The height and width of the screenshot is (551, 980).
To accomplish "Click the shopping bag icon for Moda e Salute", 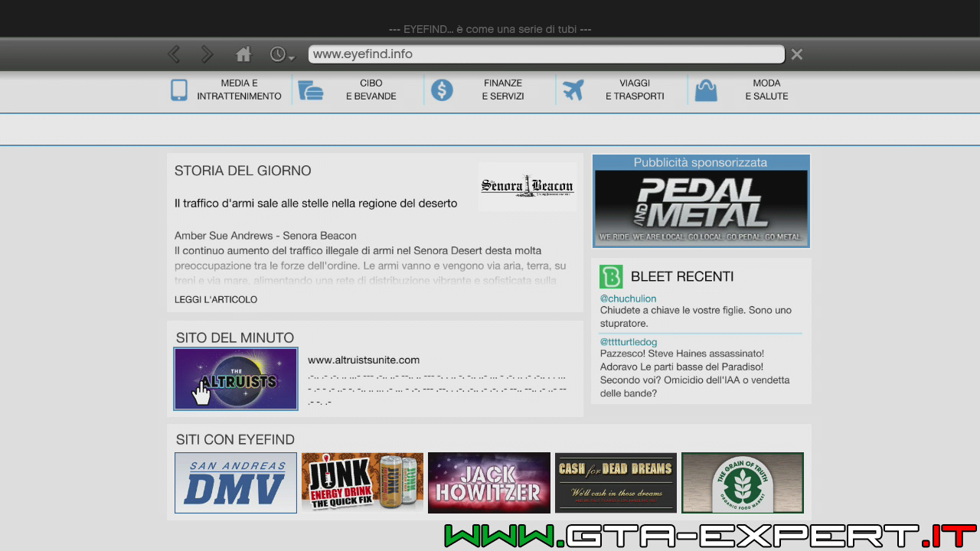I will (x=706, y=90).
